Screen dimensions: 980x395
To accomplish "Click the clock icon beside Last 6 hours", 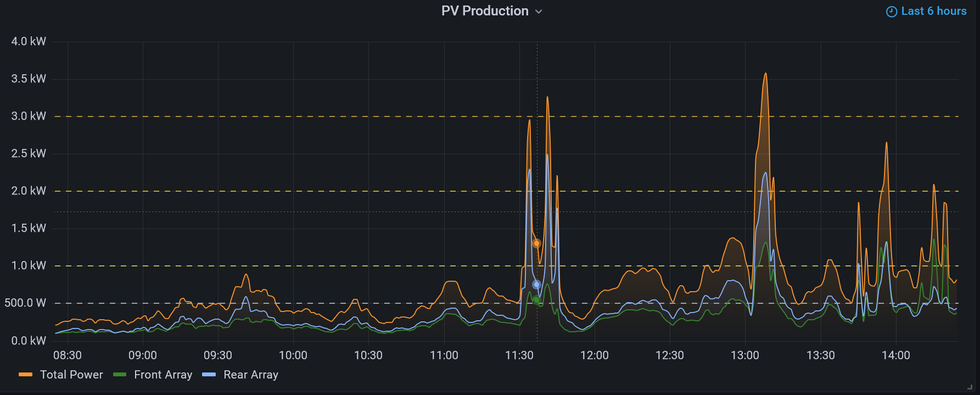I will [892, 12].
